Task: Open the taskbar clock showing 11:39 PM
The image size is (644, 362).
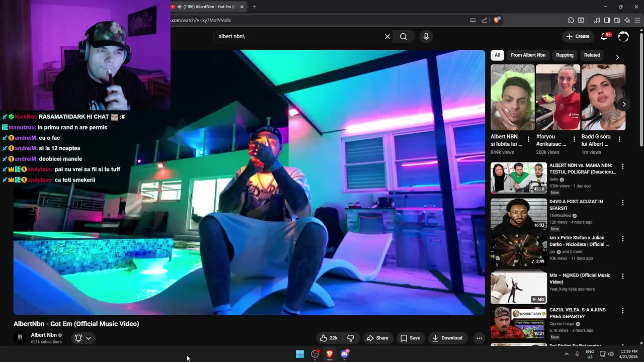Action: click(629, 354)
